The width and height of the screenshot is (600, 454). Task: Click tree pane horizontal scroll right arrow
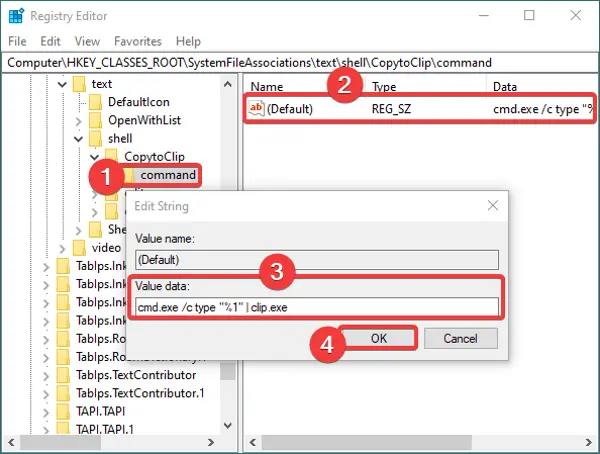211,443
